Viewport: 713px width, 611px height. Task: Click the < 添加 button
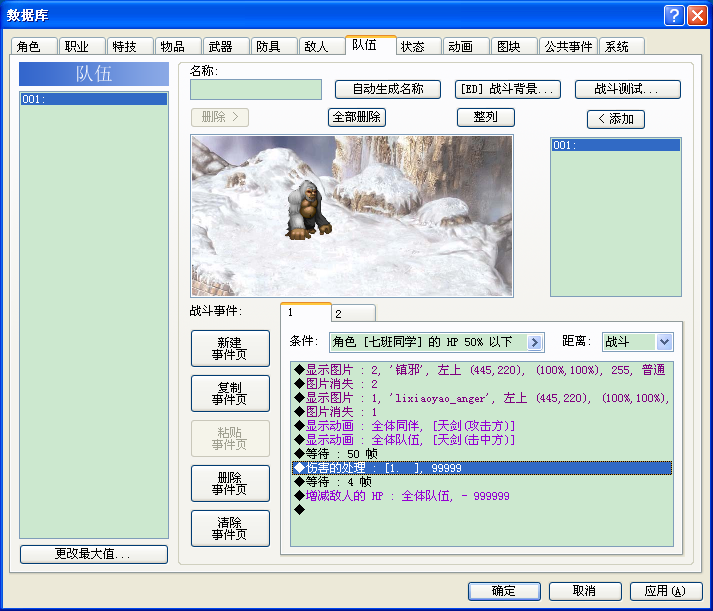pyautogui.click(x=616, y=119)
